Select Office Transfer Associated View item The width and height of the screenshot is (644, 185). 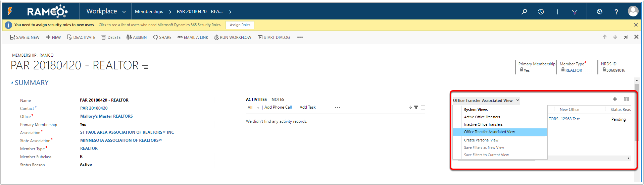pos(500,132)
